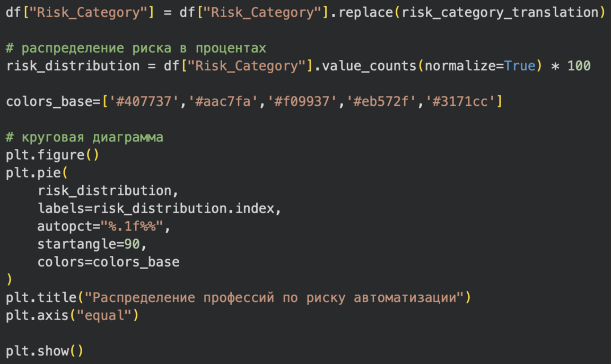Click the startangle value 90
The height and width of the screenshot is (364, 611).
click(132, 244)
